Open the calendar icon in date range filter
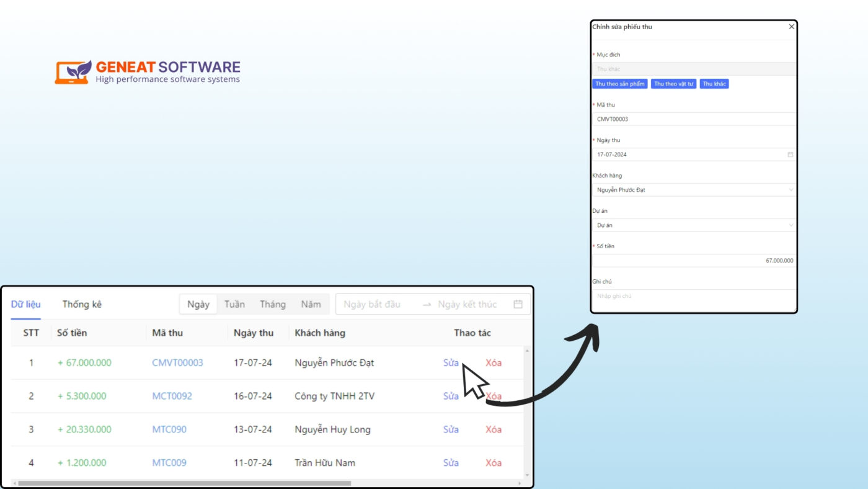This screenshot has height=489, width=868. pos(518,304)
